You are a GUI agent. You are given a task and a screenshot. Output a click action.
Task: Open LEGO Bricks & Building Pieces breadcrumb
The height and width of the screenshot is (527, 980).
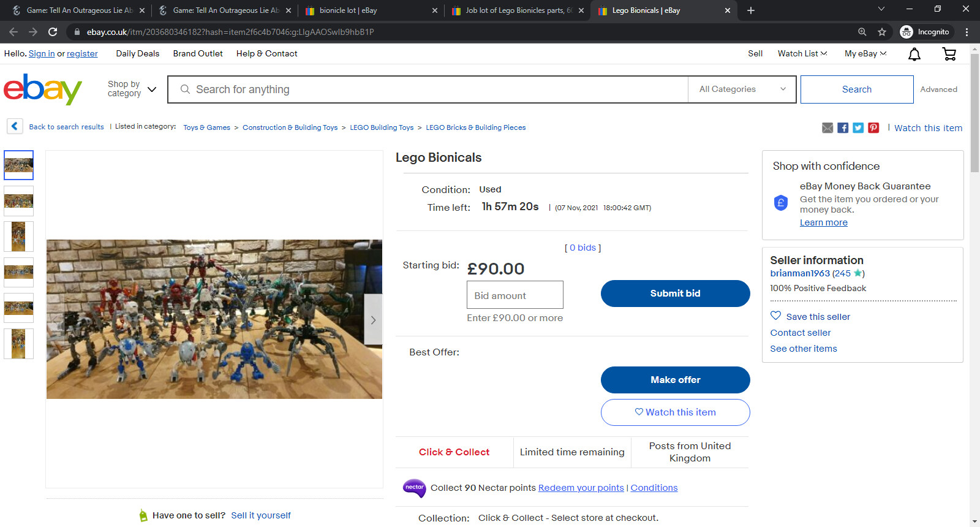pyautogui.click(x=476, y=127)
